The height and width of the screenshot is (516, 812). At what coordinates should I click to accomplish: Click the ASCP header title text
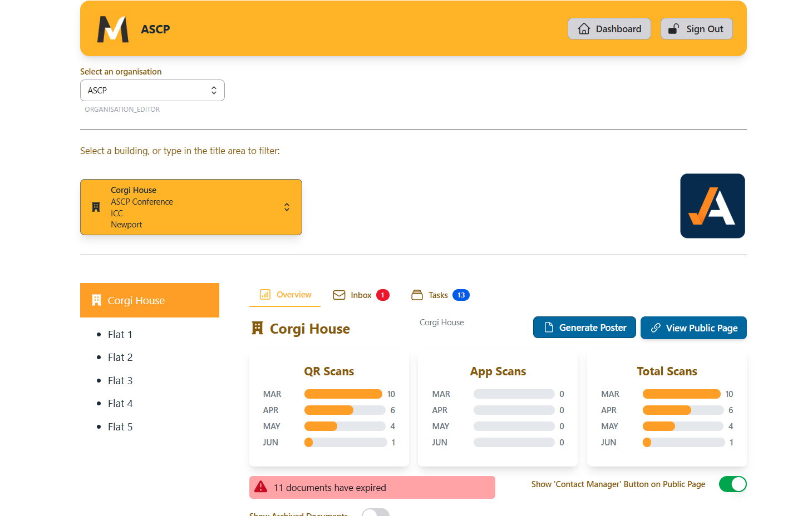click(x=155, y=29)
